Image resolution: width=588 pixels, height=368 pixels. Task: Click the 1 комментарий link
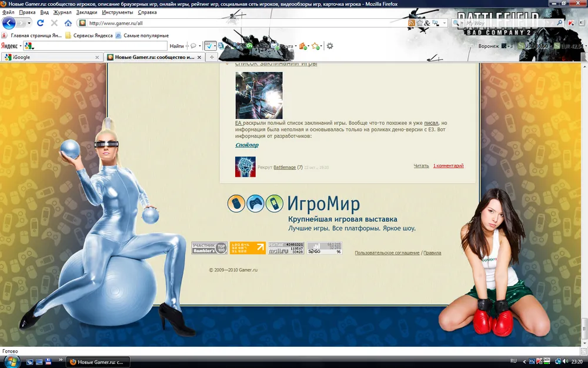tap(448, 166)
